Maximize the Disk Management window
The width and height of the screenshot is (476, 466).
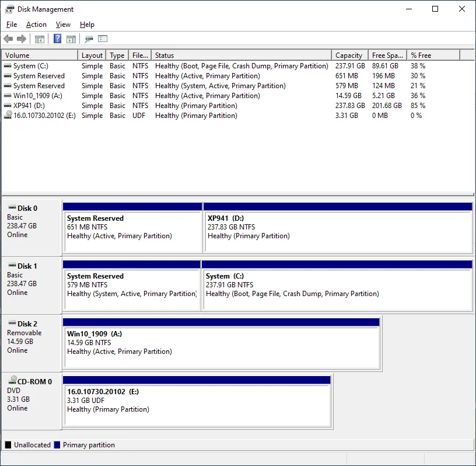click(435, 9)
